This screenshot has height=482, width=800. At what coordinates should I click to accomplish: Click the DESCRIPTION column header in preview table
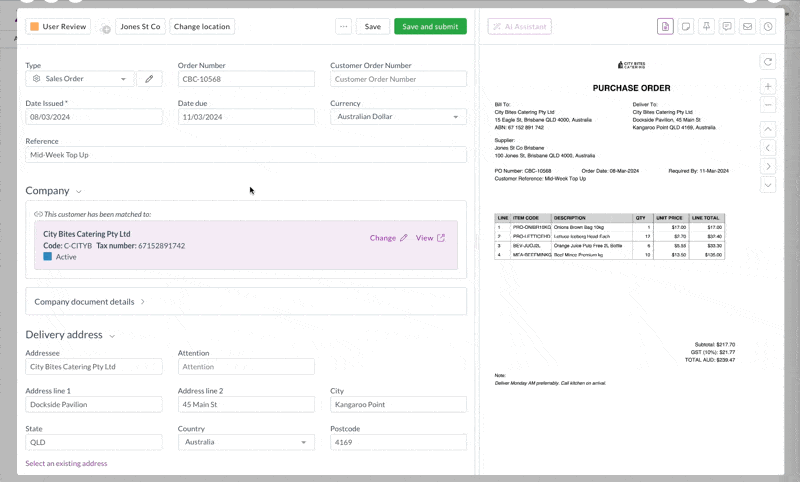click(x=569, y=218)
